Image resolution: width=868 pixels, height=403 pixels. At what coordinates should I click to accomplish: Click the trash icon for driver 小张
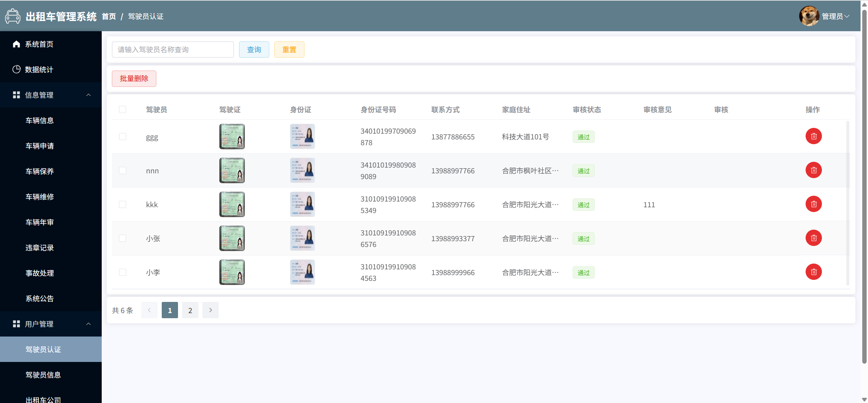[x=813, y=238]
